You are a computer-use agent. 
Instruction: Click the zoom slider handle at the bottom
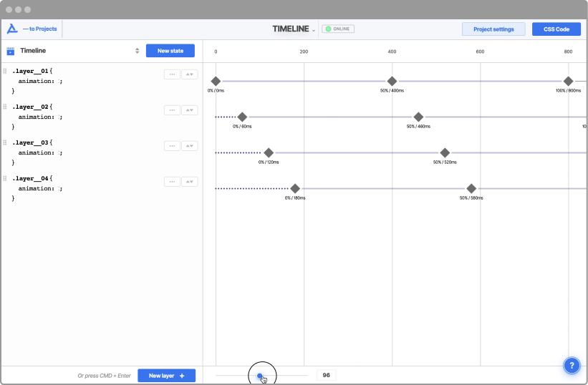[260, 376]
